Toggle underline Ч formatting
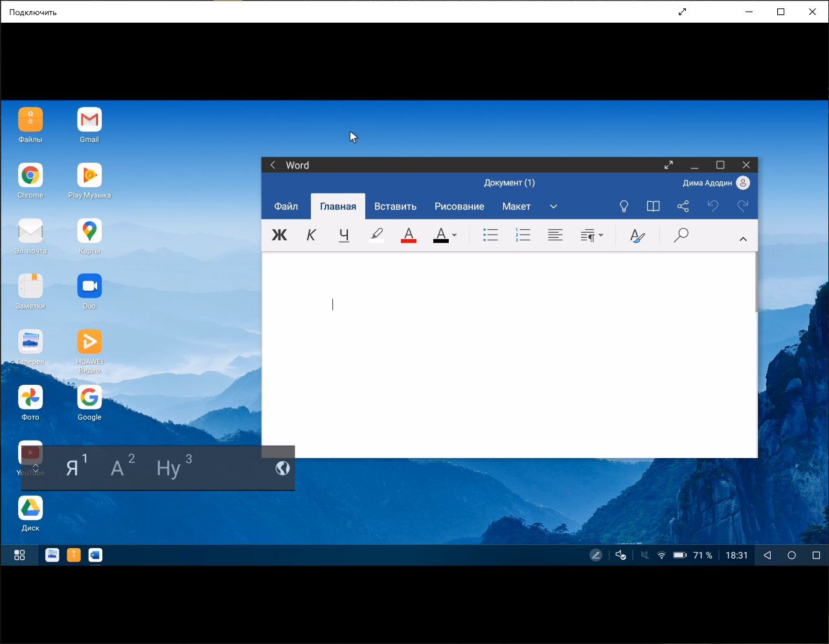Viewport: 829px width, 644px height. (x=344, y=235)
